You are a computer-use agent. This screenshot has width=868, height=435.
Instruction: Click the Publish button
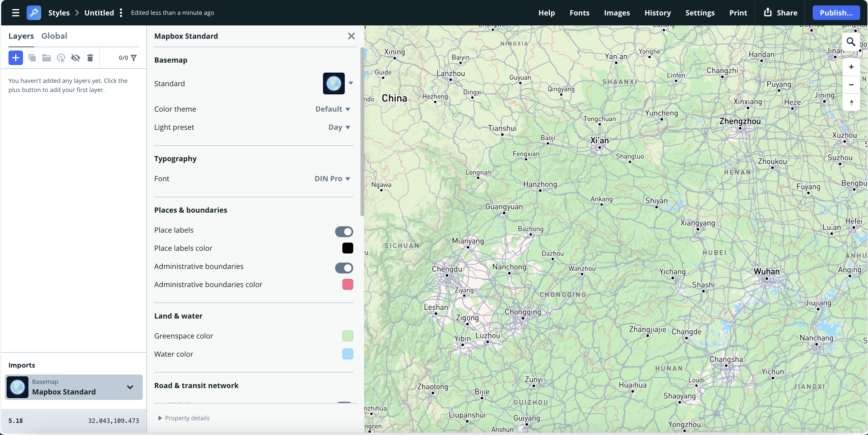[836, 13]
